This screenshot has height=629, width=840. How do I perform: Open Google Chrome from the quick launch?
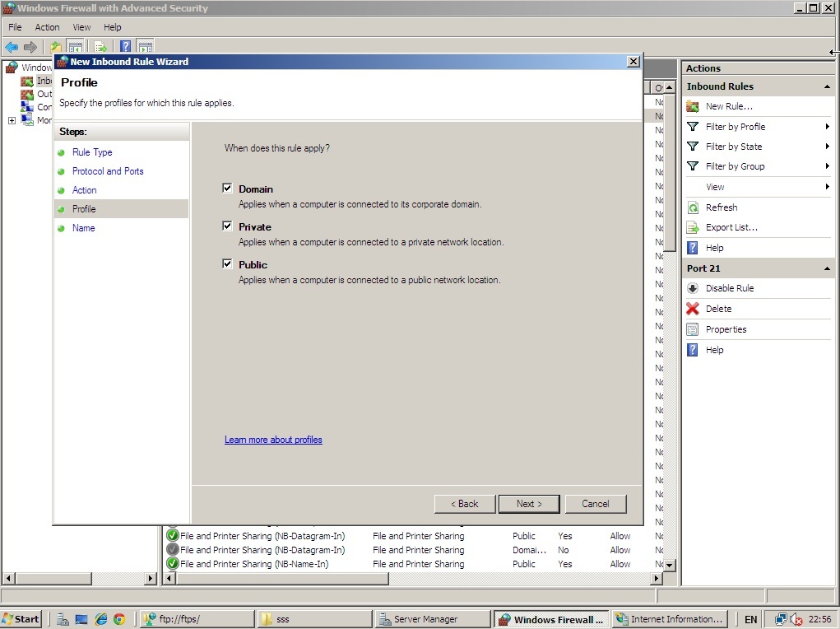tap(119, 619)
